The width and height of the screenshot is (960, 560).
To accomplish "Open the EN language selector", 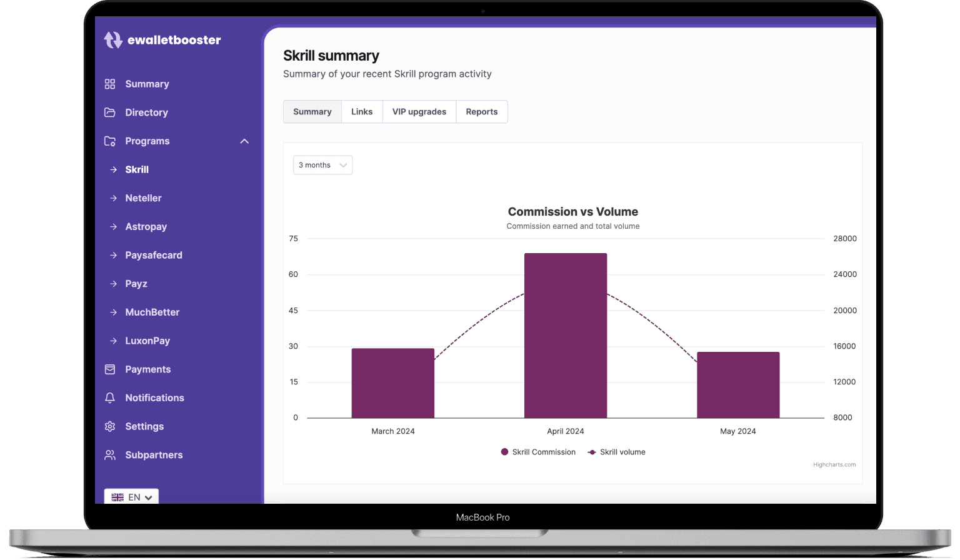I will [x=131, y=497].
